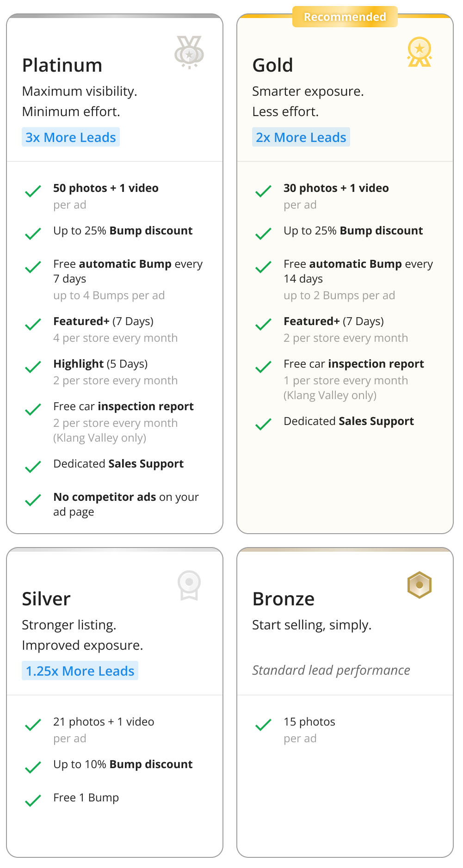Click checkmark beside No competitor ads
The image size is (463, 868).
click(33, 500)
